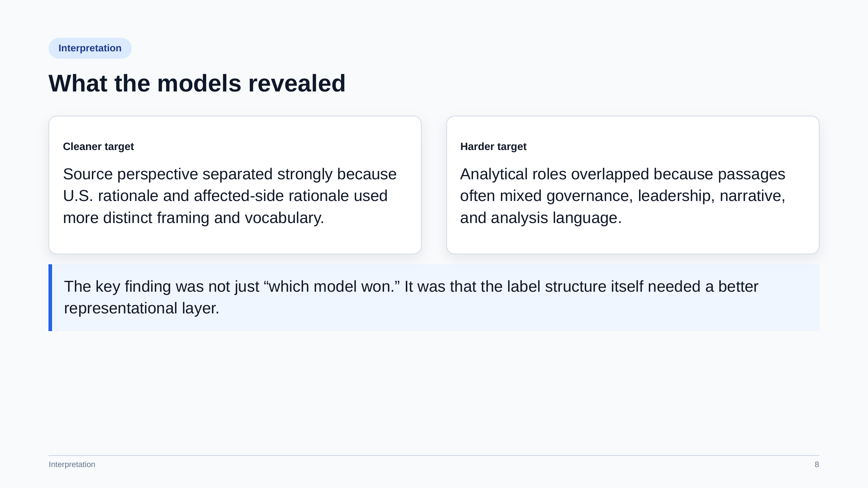The height and width of the screenshot is (488, 868).
Task: Select the Source perspective paragraph text
Action: (230, 196)
